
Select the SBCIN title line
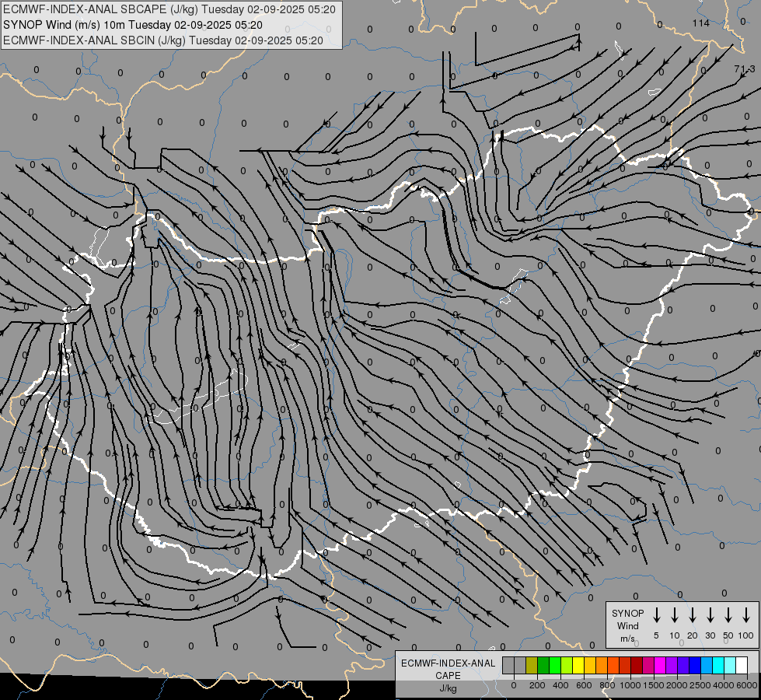163,40
